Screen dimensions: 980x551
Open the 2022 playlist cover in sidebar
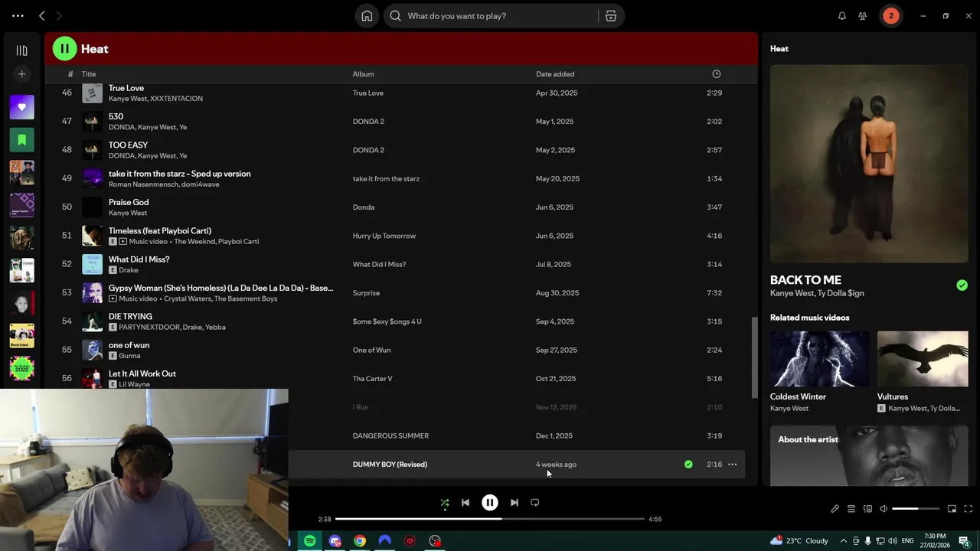21,368
